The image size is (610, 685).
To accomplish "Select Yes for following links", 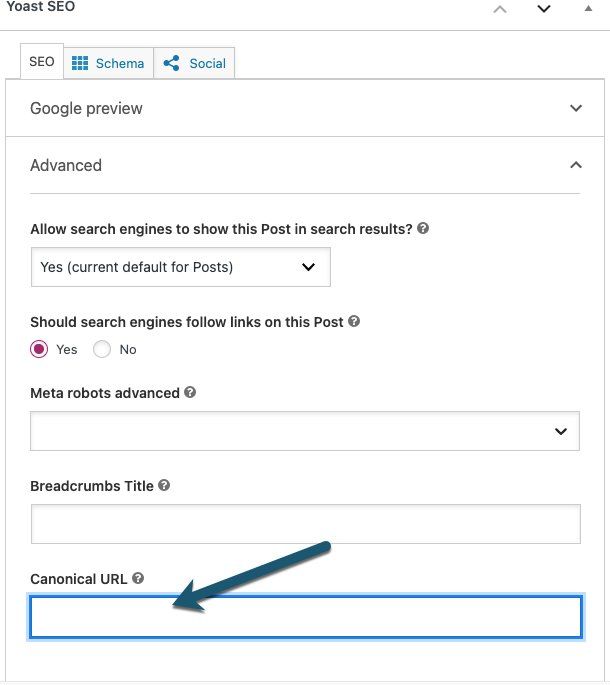I will 39,349.
